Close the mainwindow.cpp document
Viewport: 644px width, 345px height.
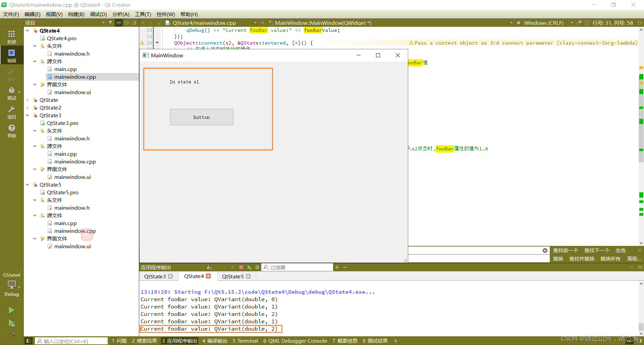click(x=262, y=23)
